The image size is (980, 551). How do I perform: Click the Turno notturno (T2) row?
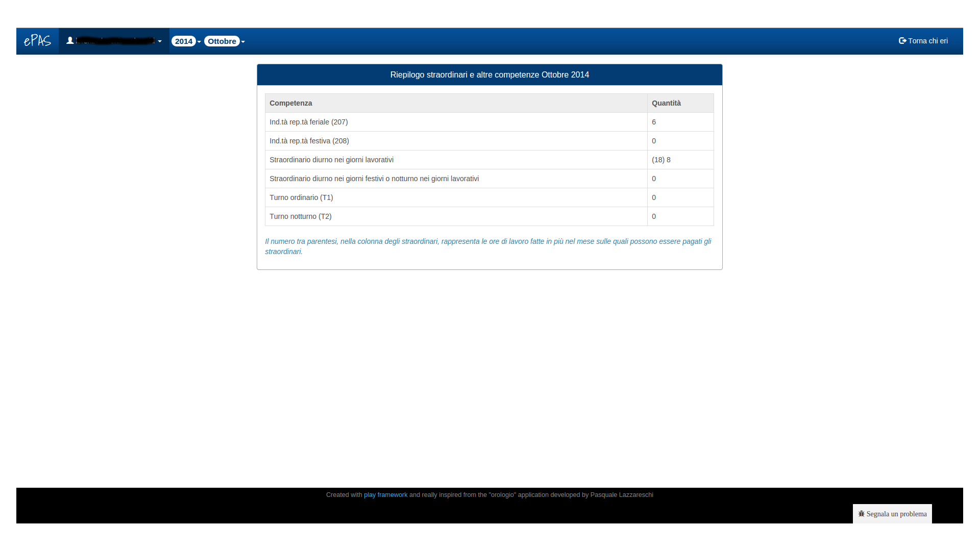click(300, 216)
